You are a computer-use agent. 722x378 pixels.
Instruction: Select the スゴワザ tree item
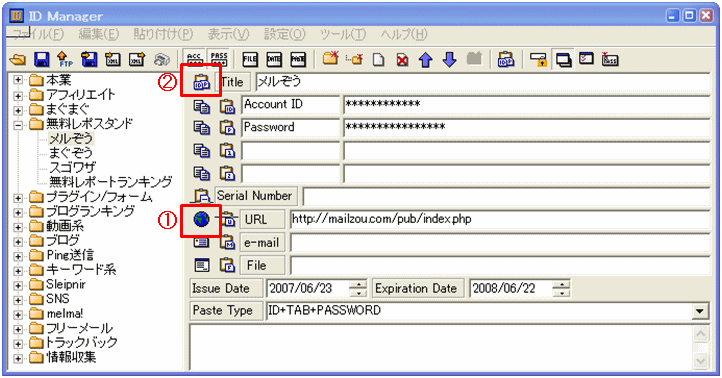[x=72, y=168]
